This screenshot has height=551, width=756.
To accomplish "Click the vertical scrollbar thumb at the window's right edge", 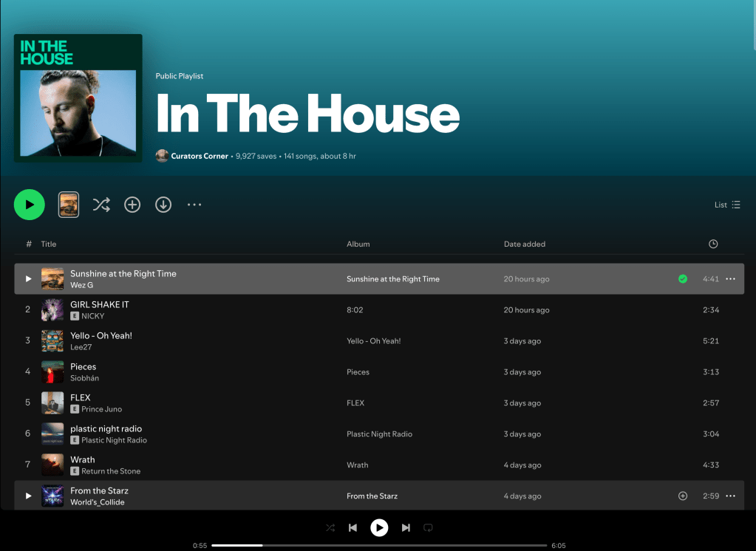I will [754, 25].
